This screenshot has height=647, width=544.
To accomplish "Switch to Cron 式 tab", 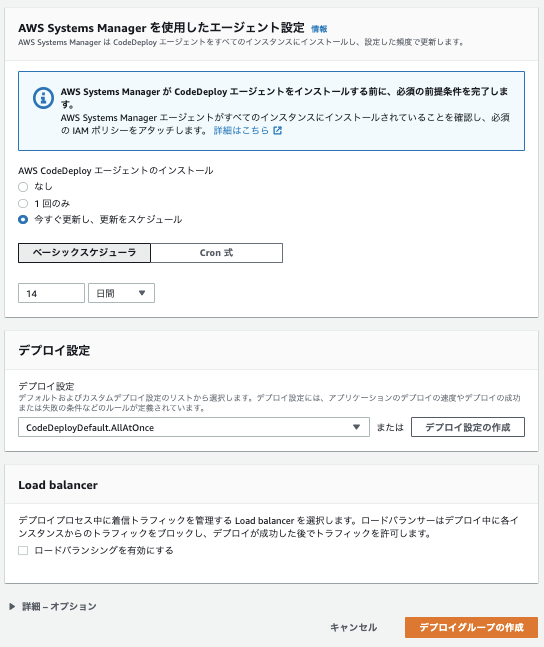I will [x=217, y=253].
